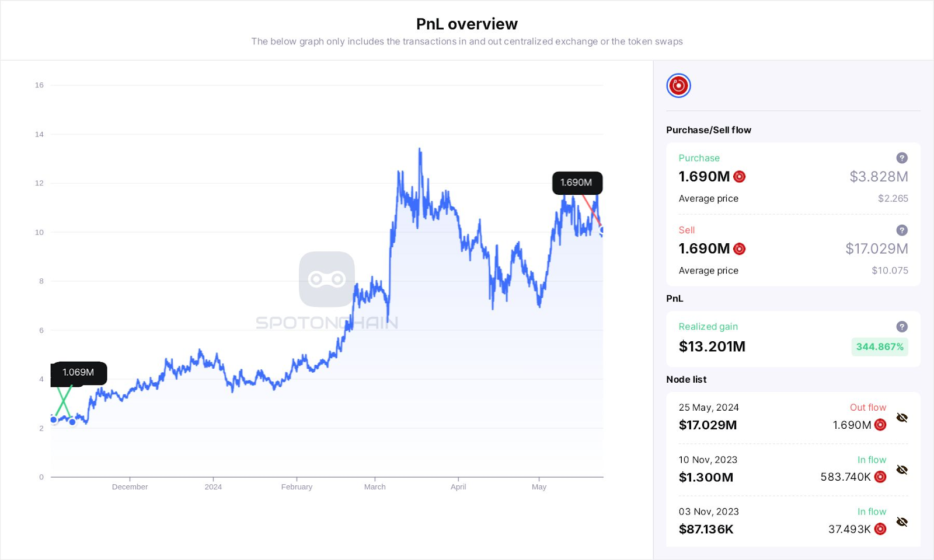The width and height of the screenshot is (934, 560).
Task: Click token icon next to Purchase 1.690M
Action: [739, 177]
